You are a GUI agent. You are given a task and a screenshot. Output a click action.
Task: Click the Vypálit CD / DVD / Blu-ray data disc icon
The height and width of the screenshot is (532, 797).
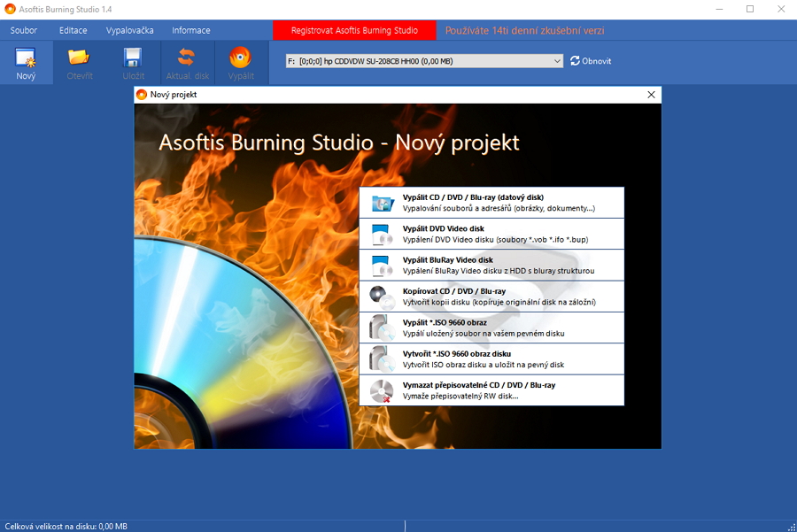(x=383, y=203)
